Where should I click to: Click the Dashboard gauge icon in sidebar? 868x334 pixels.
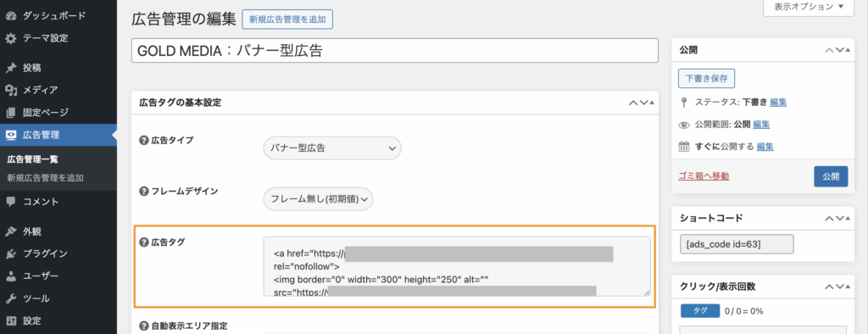point(10,15)
